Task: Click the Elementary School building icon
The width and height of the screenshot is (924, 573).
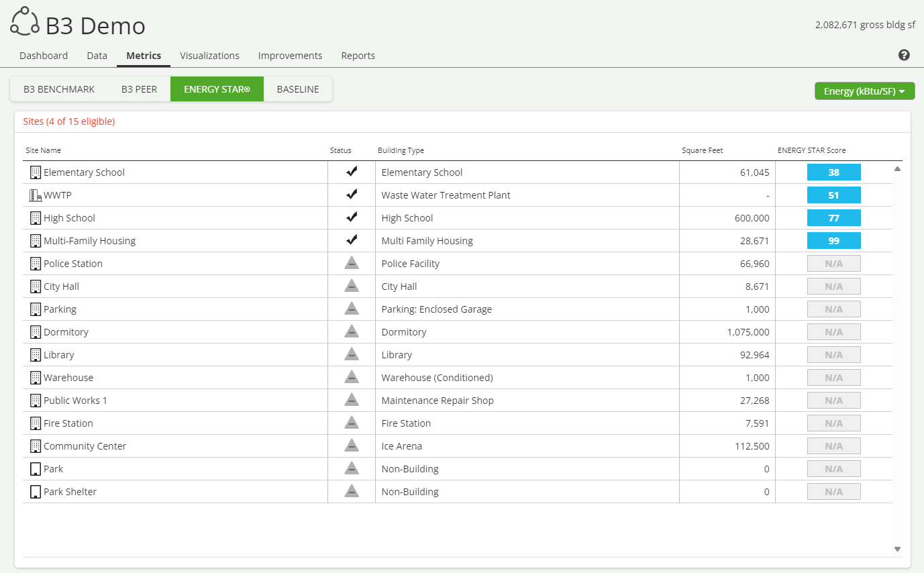Action: pyautogui.click(x=35, y=172)
